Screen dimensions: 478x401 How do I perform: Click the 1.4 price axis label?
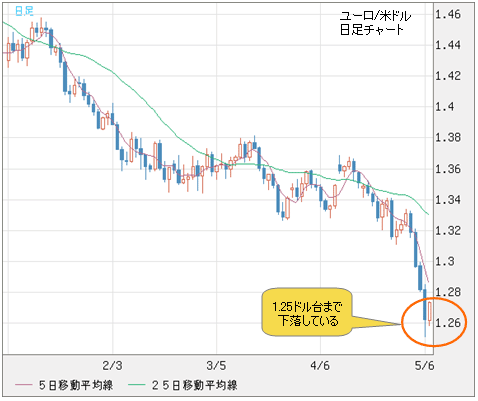(x=444, y=107)
